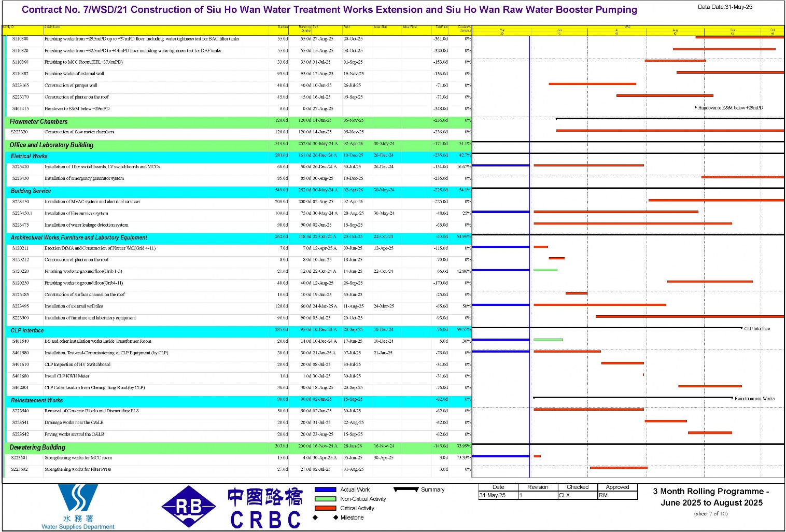The height and width of the screenshot is (532, 786).
Task: Select the green Non-Critical Activity legend swatch
Action: [326, 499]
